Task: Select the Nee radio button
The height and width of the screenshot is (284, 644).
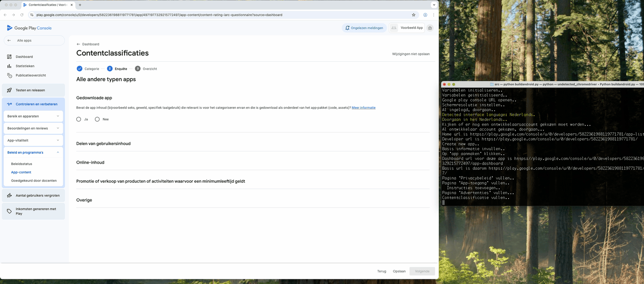Action: (97, 119)
